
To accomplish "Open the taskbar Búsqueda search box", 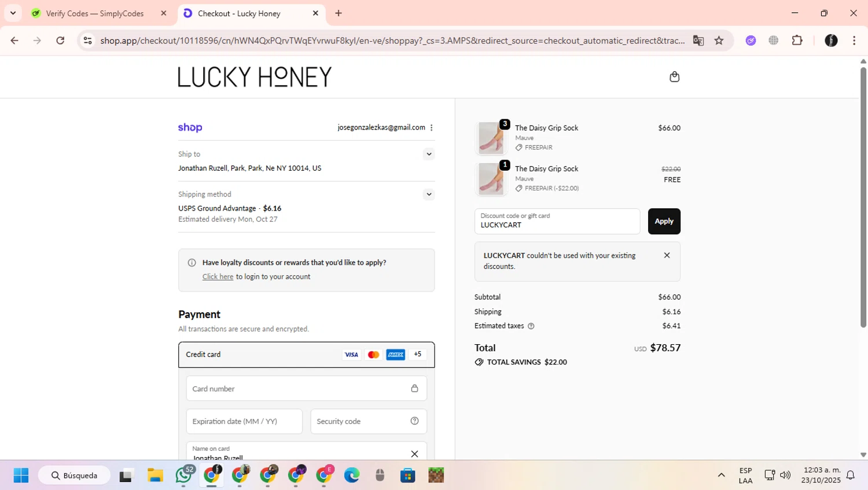I will click(74, 476).
